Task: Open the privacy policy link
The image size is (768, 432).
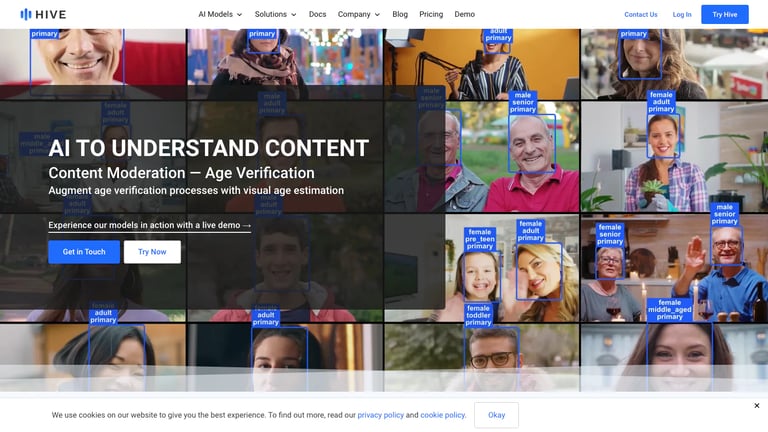Action: click(x=381, y=415)
